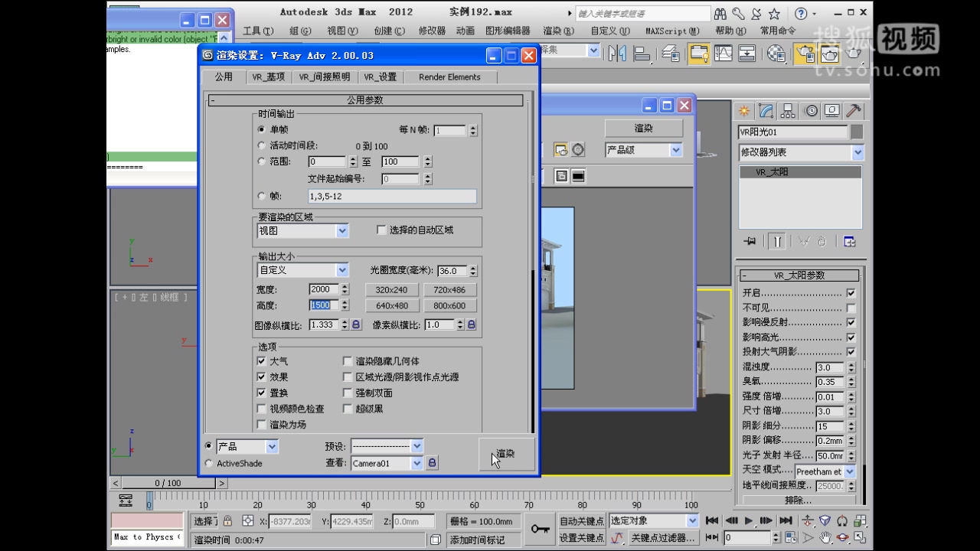Select the 800x600 resolution preset
Screen dimensions: 980x551
450,305
